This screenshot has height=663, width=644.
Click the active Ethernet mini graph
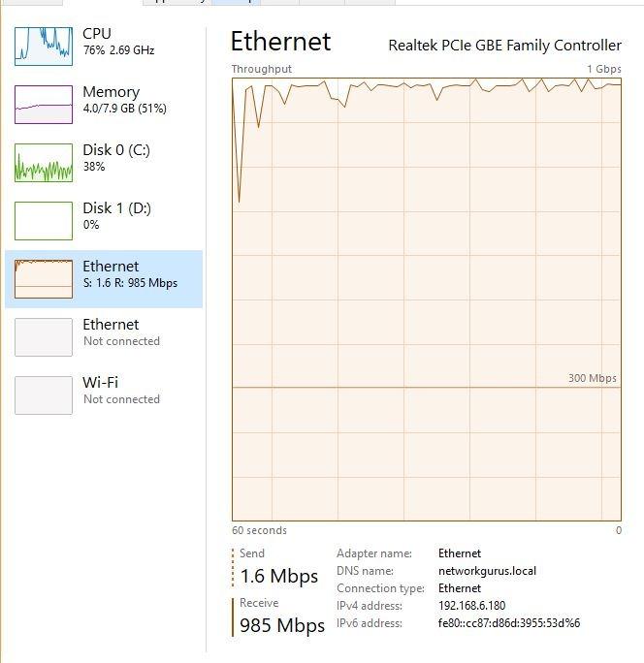(x=44, y=279)
